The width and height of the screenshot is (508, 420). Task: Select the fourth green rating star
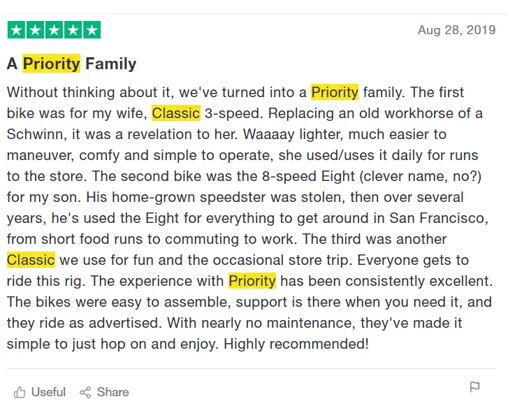[73, 30]
